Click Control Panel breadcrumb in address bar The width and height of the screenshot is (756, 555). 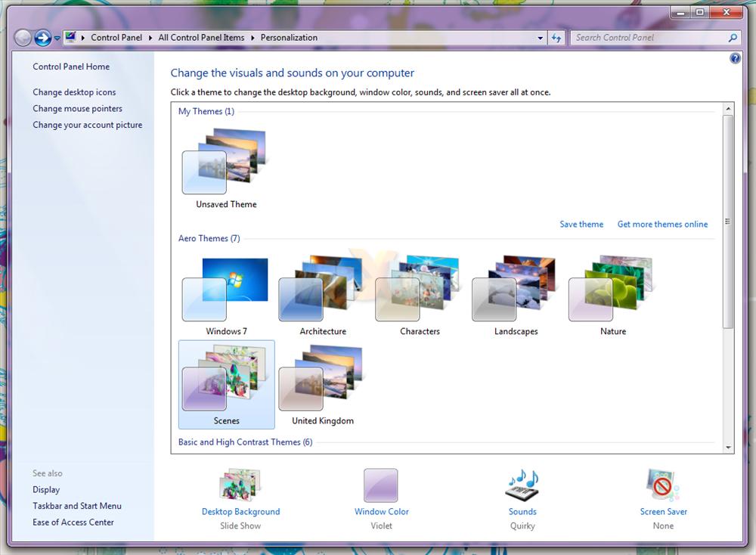coord(116,38)
